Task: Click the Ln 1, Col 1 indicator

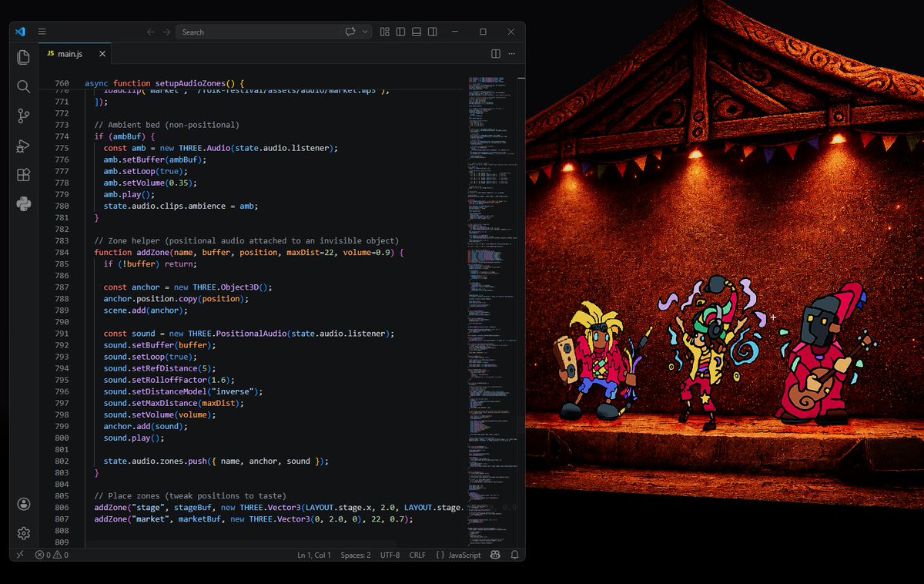Action: point(314,555)
